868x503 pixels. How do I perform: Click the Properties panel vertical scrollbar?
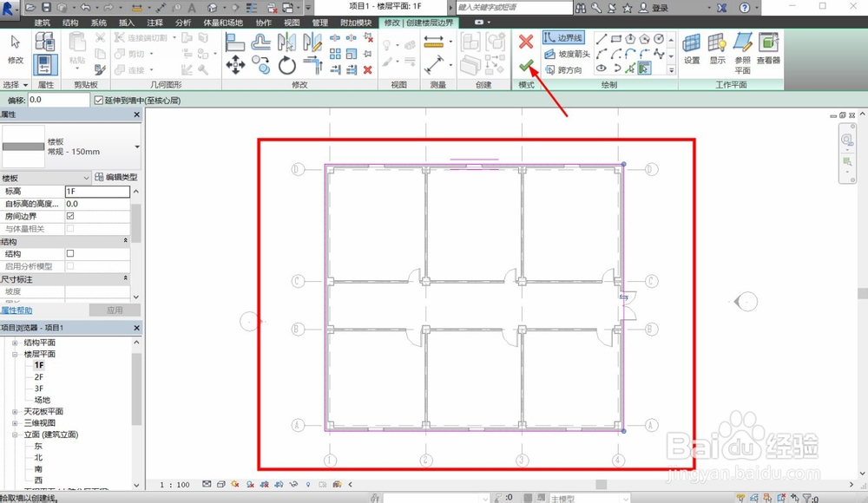click(136, 224)
